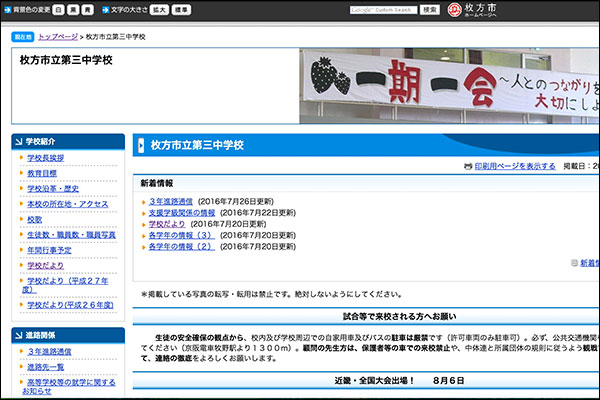Image resolution: width=600 pixels, height=400 pixels.
Task: Click the 現在地 breadcrumb badge
Action: tap(22, 36)
